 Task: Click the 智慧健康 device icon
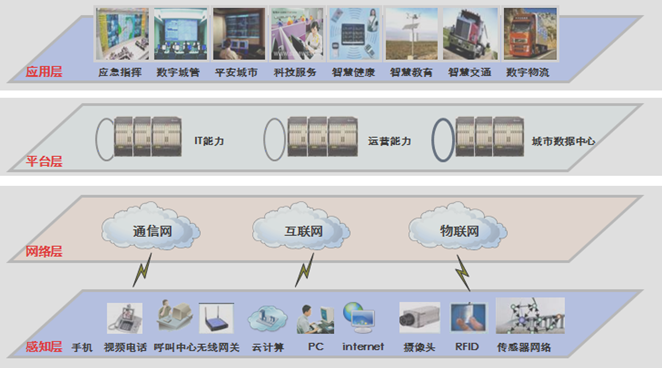pos(354,34)
